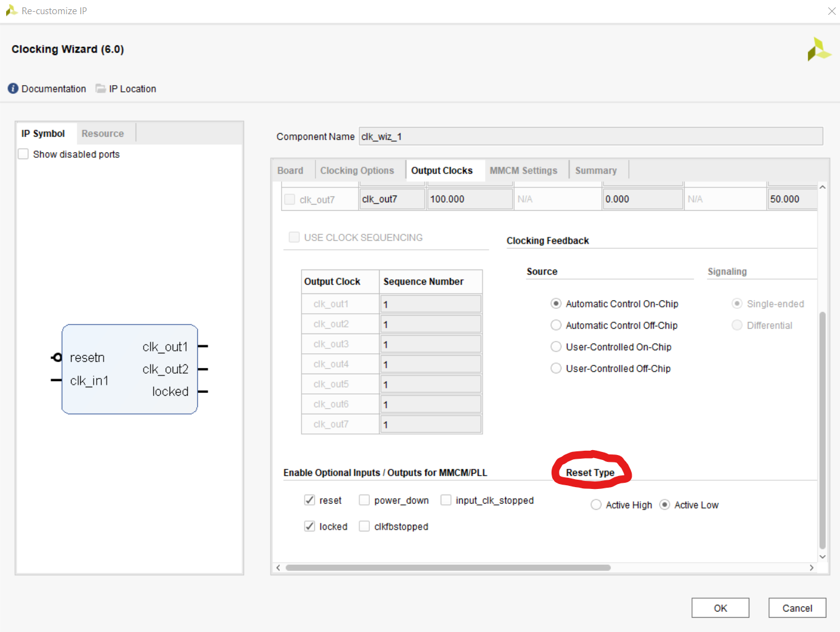
Task: Enable the power_down checkbox
Action: (364, 500)
